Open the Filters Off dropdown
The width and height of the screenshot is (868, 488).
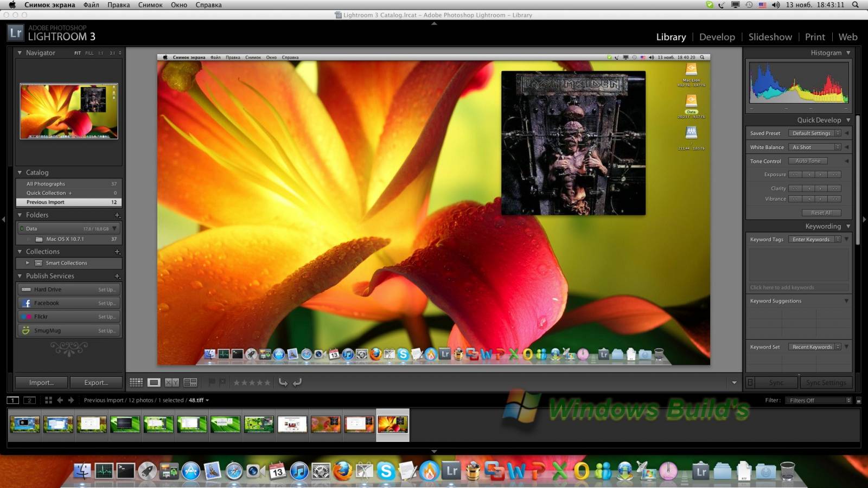tap(819, 401)
